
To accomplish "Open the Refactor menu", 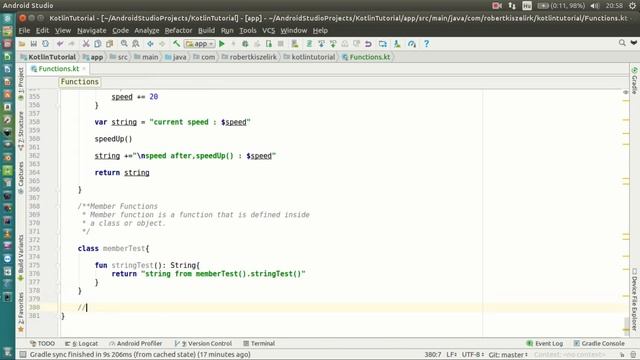I will click(x=178, y=31).
